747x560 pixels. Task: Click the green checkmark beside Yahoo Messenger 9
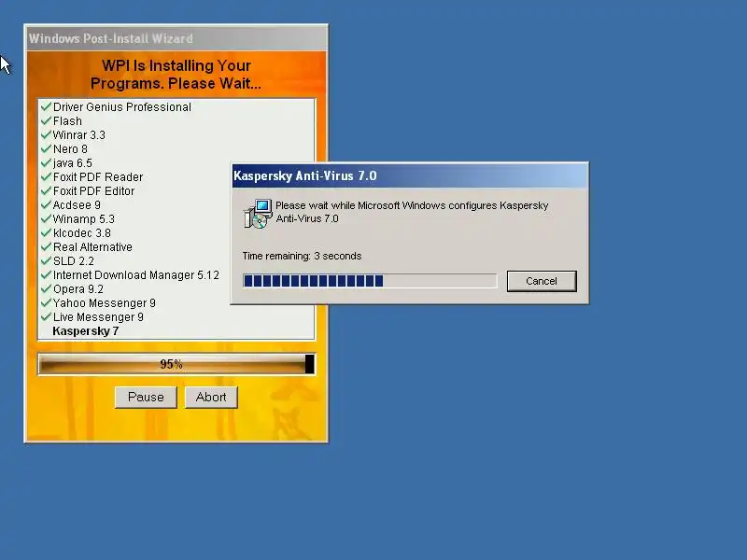(x=46, y=302)
